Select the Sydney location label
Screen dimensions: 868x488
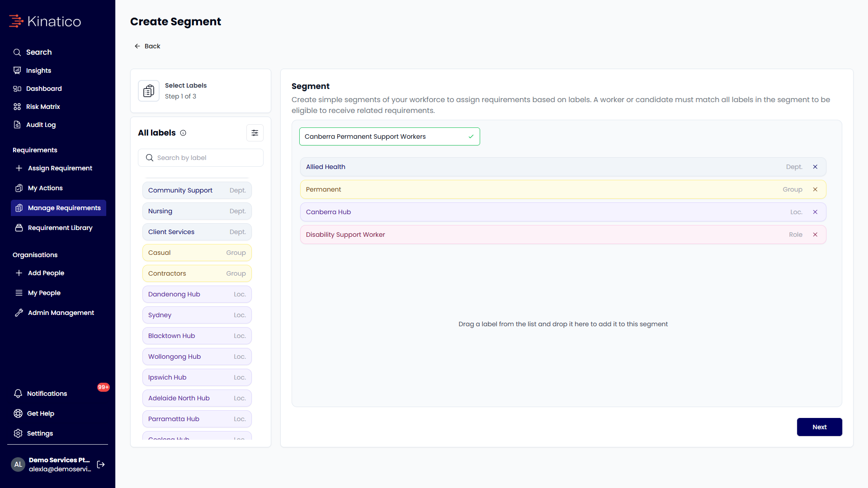(197, 315)
